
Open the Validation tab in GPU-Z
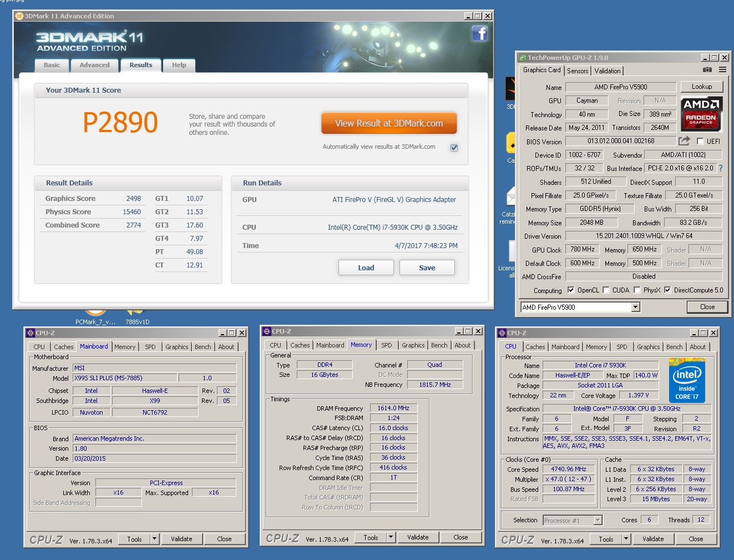(608, 70)
